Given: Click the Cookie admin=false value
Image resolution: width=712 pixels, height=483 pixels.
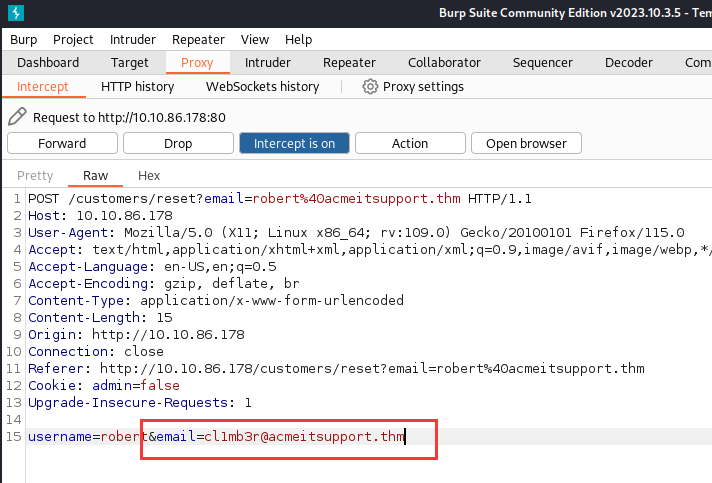Looking at the screenshot, I should click(136, 385).
